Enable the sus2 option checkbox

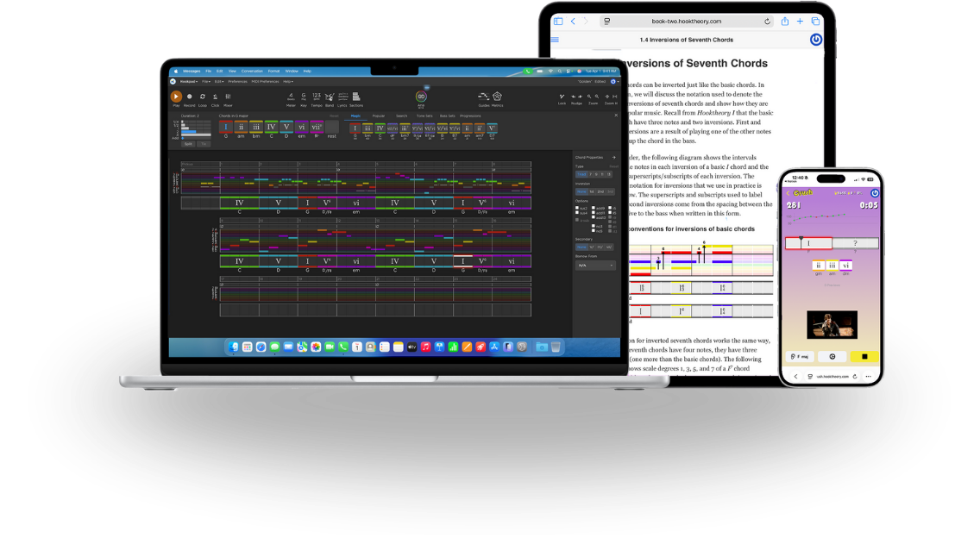point(577,208)
